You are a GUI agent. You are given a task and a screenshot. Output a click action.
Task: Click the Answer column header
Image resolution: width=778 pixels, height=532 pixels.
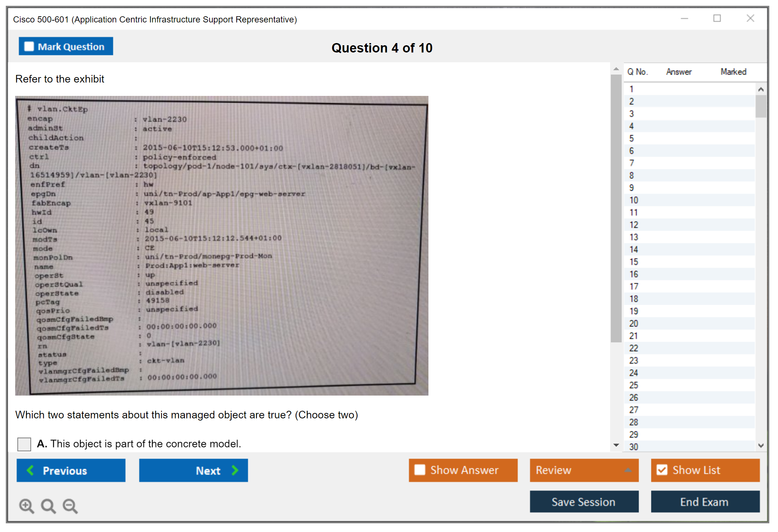[x=678, y=72]
